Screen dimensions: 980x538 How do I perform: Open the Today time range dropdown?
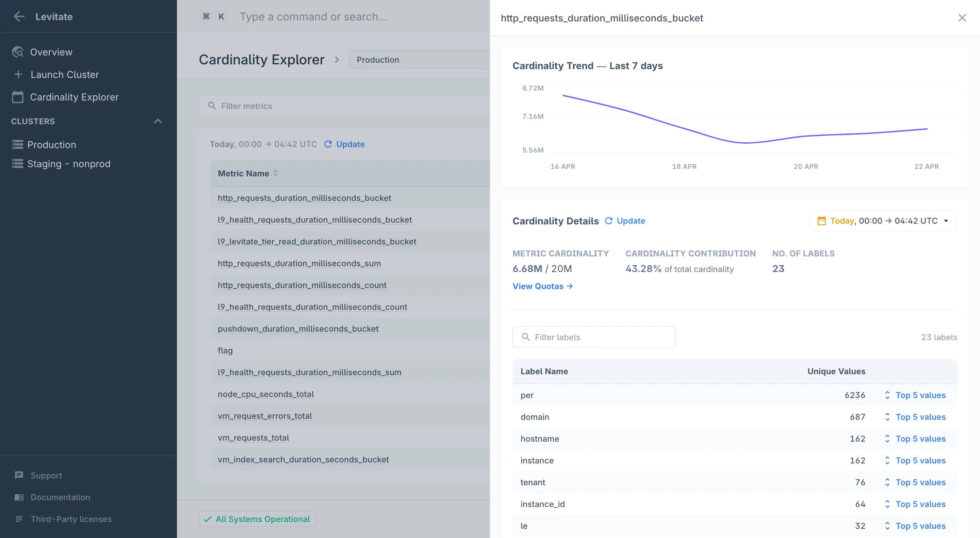pyautogui.click(x=883, y=220)
